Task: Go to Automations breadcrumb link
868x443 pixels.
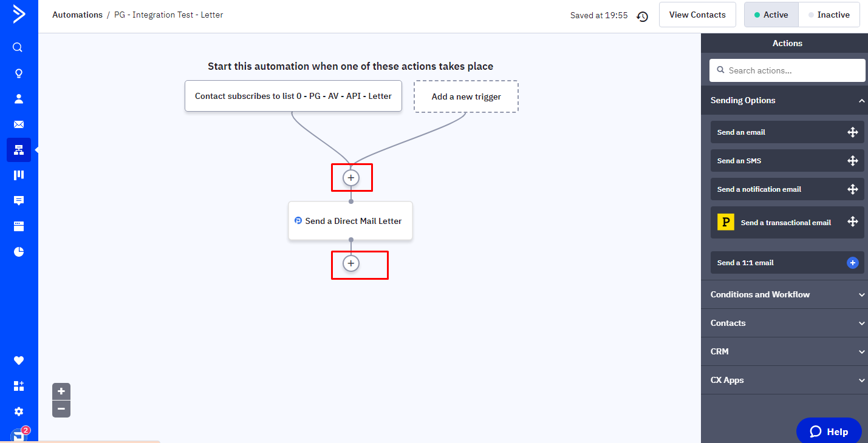Action: (x=77, y=15)
